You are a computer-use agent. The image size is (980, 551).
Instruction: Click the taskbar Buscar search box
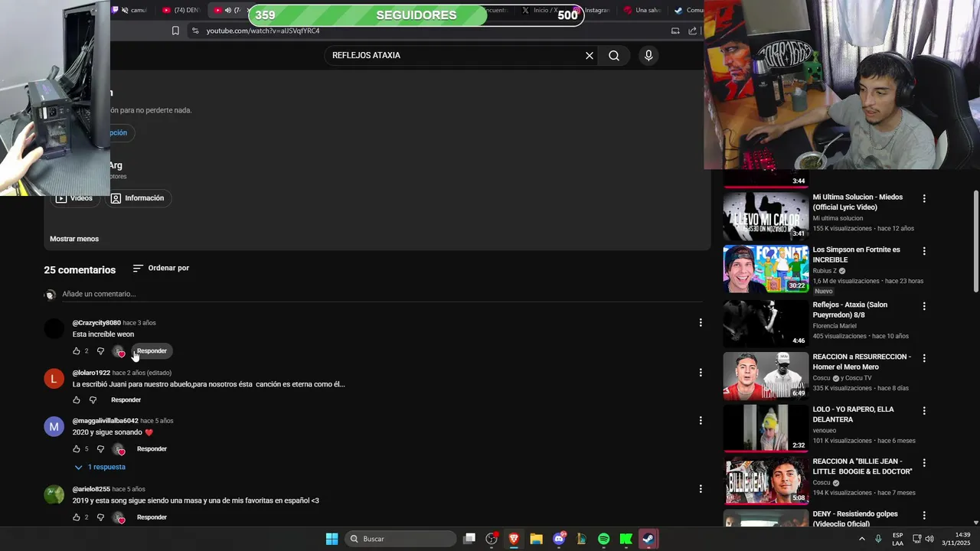[399, 539]
